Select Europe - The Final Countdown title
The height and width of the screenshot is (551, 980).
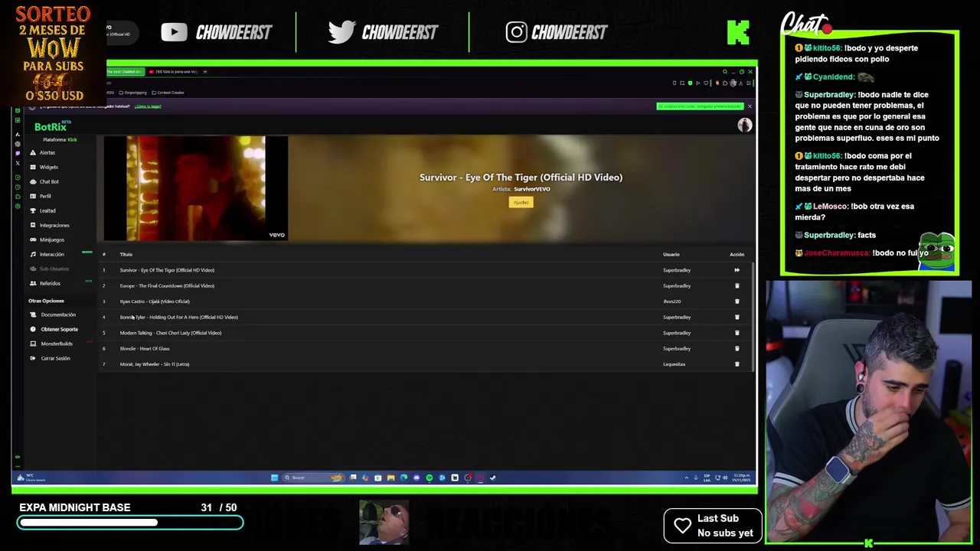[x=167, y=285]
